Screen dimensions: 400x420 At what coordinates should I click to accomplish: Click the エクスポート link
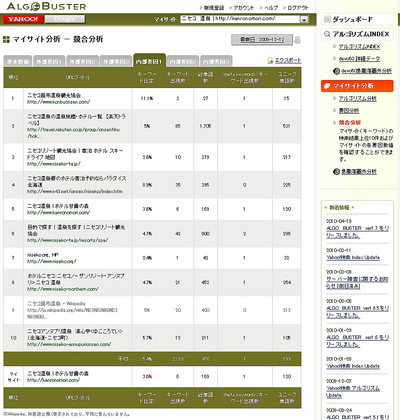(288, 60)
